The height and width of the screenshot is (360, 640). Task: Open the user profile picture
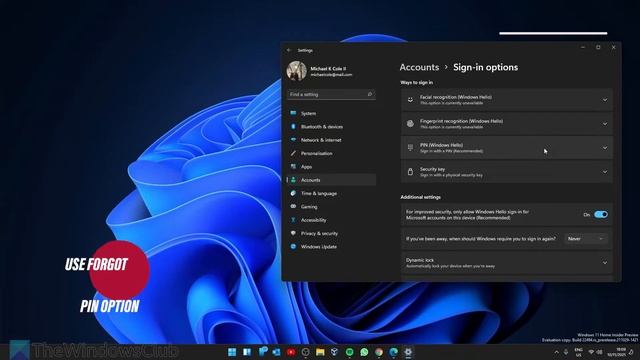297,71
